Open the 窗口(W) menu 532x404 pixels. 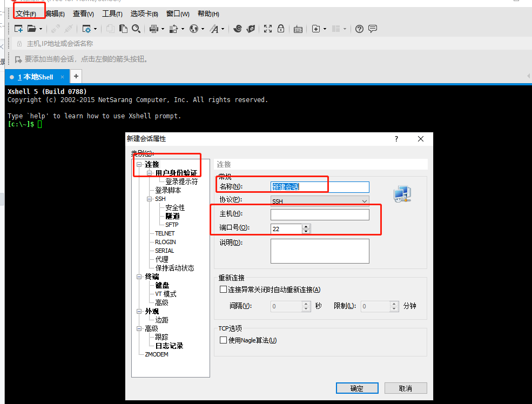178,14
